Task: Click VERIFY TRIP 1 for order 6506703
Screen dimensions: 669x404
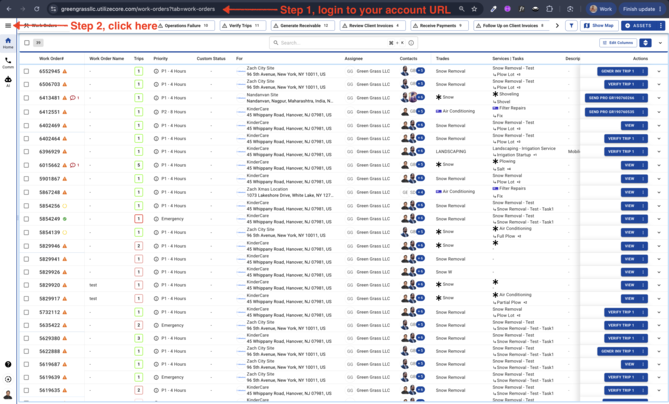Action: [621, 84]
